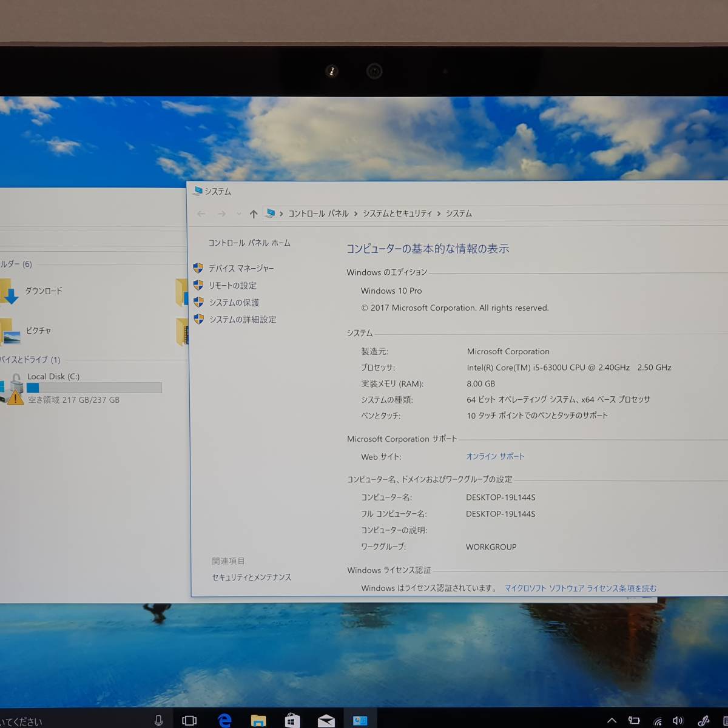Click コントロール パネル ホーム link
728x728 pixels.
click(x=249, y=243)
